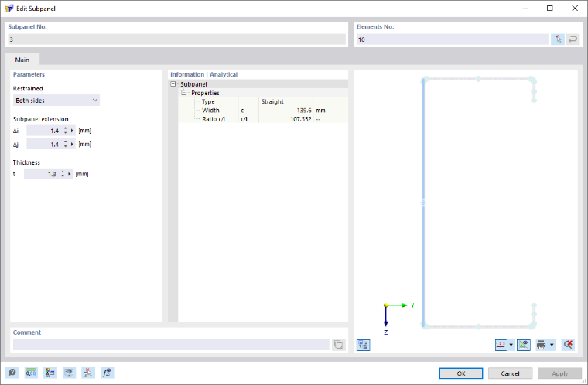Close the Edit Subpanel dialog
This screenshot has height=385, width=588.
575,9
